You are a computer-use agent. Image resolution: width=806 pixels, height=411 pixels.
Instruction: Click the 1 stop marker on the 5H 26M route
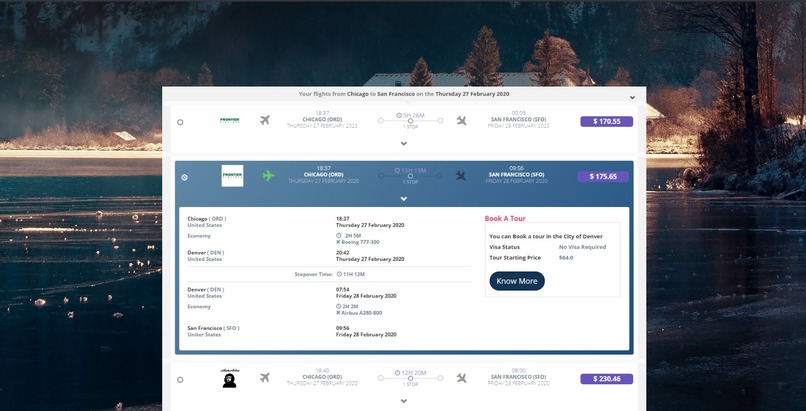pos(410,121)
